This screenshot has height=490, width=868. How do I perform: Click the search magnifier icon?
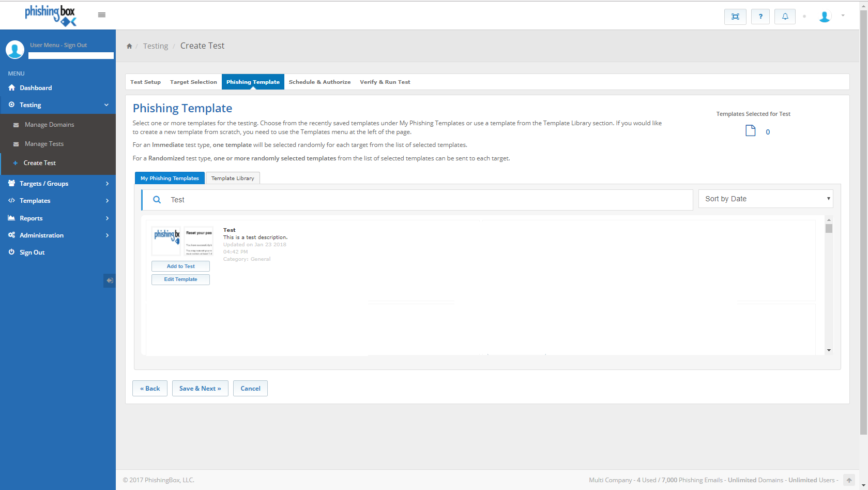[157, 200]
